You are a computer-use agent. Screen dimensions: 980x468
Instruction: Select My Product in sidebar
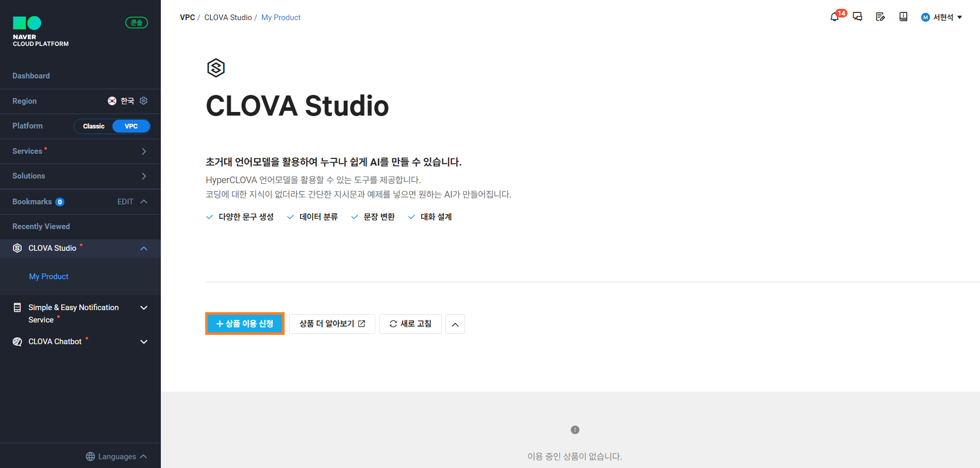pyautogui.click(x=48, y=277)
